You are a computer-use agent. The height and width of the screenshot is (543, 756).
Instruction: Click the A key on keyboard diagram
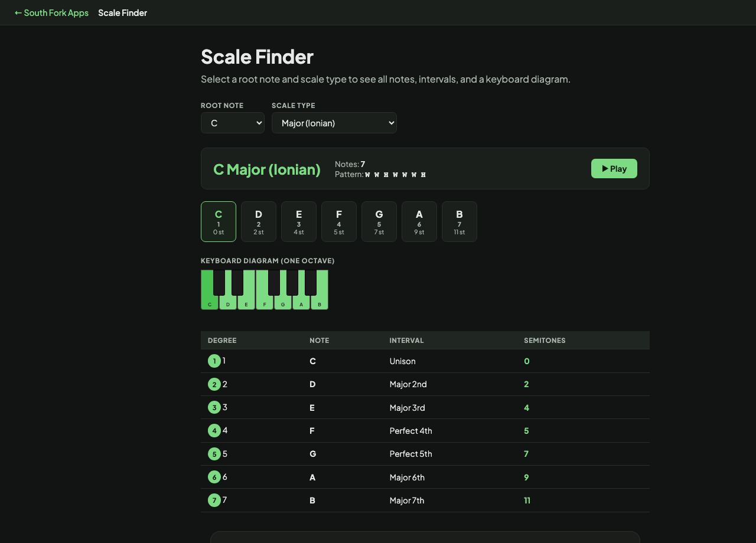click(301, 302)
